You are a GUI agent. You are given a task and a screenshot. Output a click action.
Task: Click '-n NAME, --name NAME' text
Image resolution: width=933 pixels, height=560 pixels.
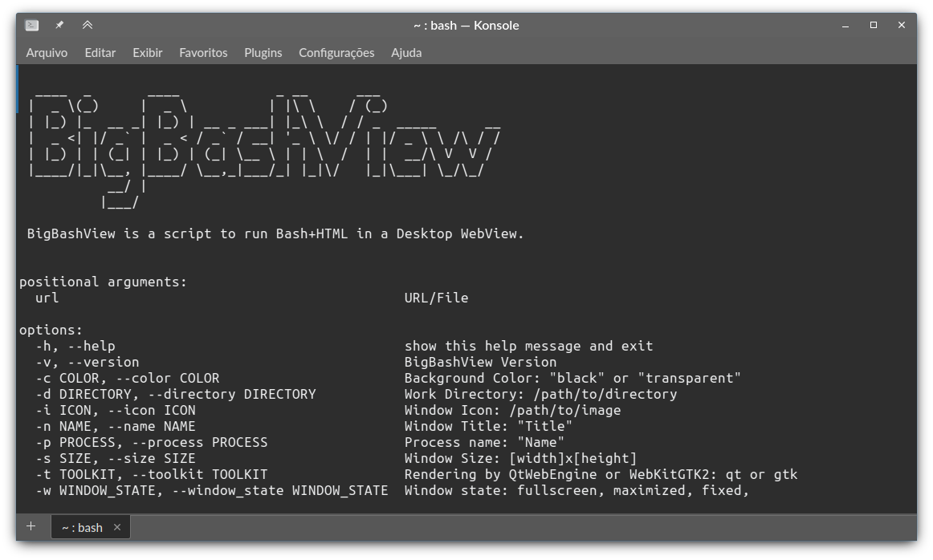(116, 426)
